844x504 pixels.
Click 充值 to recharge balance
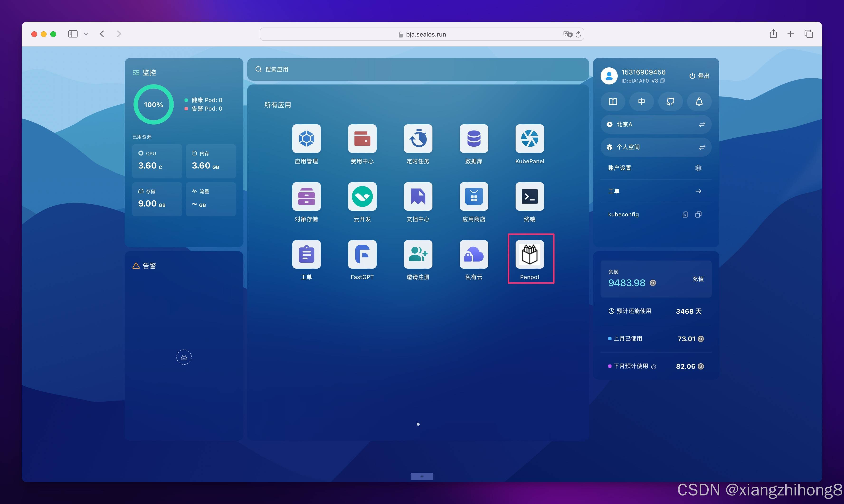click(x=698, y=279)
